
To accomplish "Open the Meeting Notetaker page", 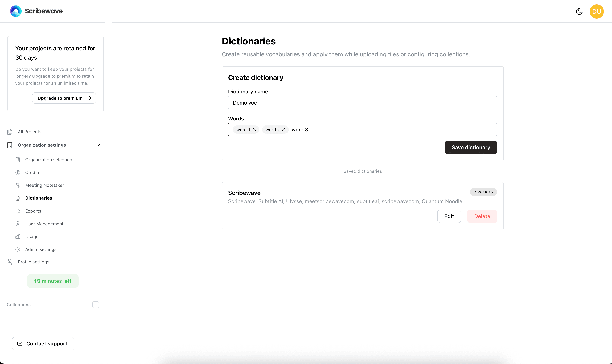I will [x=44, y=185].
